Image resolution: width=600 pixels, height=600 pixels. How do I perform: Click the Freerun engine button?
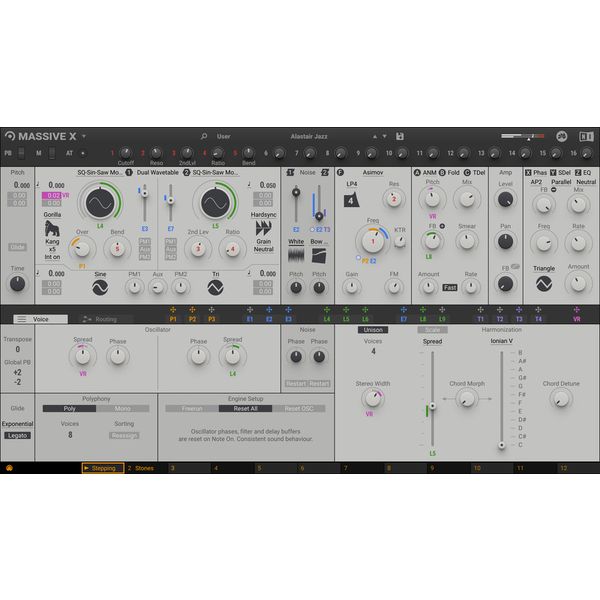tap(192, 409)
